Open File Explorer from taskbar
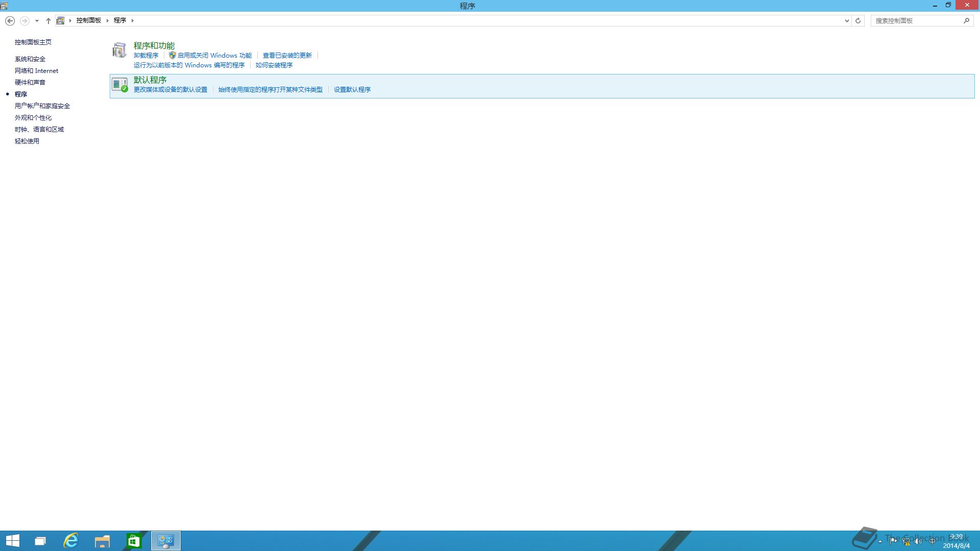 click(x=102, y=541)
